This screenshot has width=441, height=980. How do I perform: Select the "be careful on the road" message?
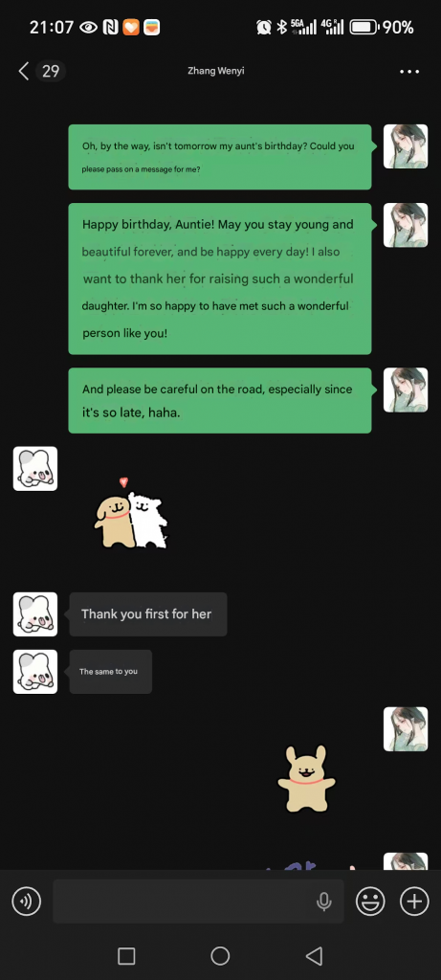pyautogui.click(x=220, y=401)
